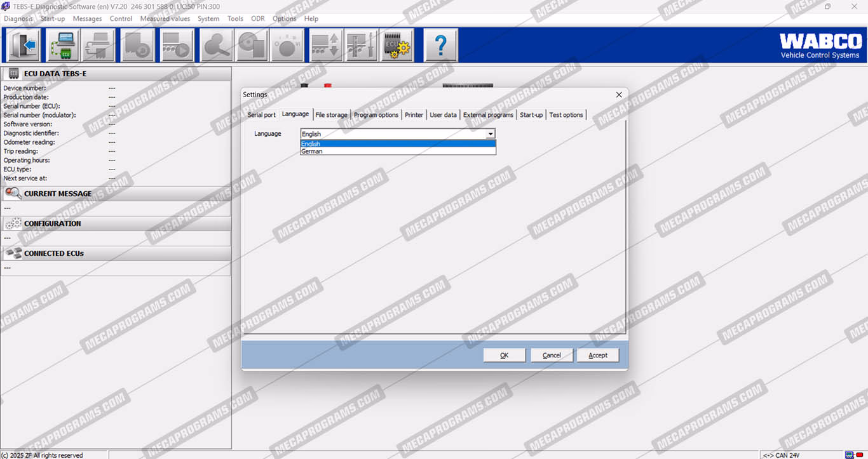Click the magnifier diagnostic messages toolbar icon
The width and height of the screenshot is (868, 459).
click(216, 46)
